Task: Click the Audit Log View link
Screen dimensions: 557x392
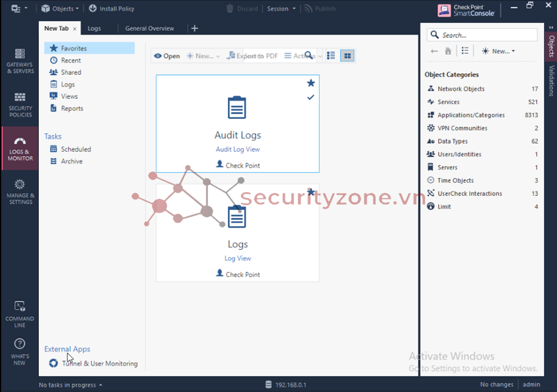Action: (x=238, y=149)
